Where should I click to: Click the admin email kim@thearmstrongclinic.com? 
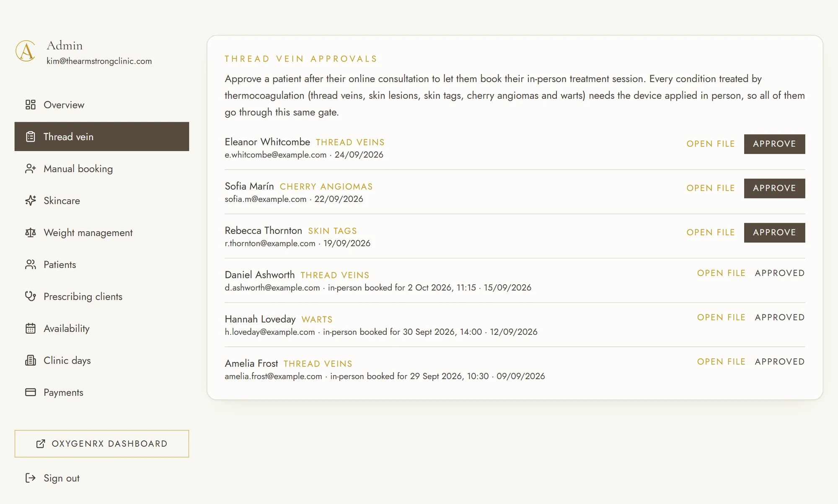pos(99,61)
